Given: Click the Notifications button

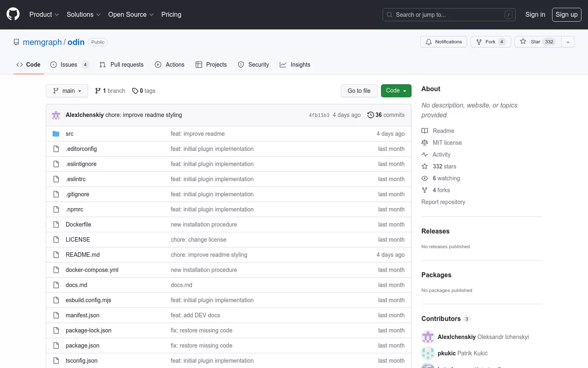Looking at the screenshot, I should pos(443,42).
